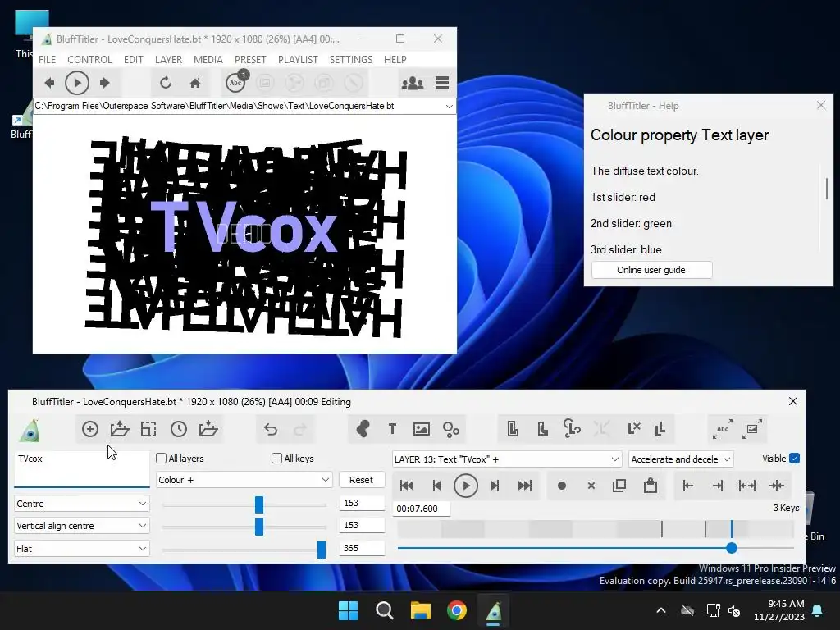Click the picture fullscreen arrows icon
Image resolution: width=840 pixels, height=630 pixels.
point(752,429)
